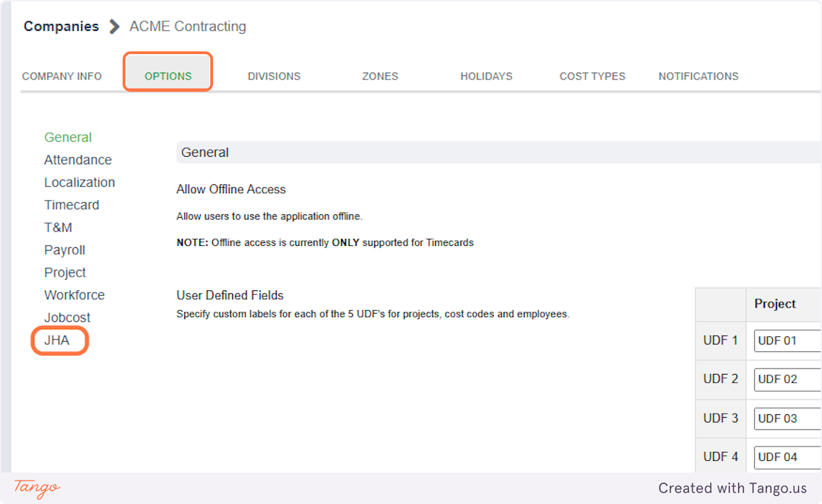Click the UDF 02 Project input field
The width and height of the screenshot is (822, 504).
(788, 379)
